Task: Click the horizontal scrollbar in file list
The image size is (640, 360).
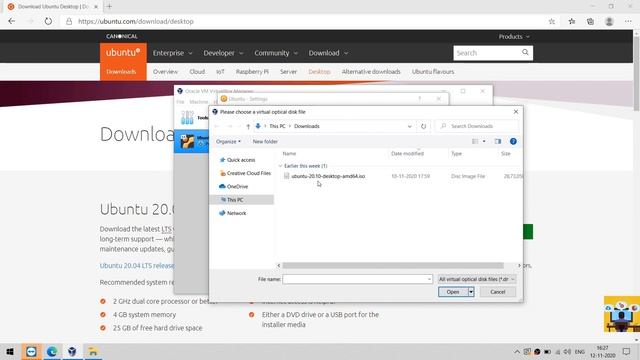Action: tap(393, 265)
